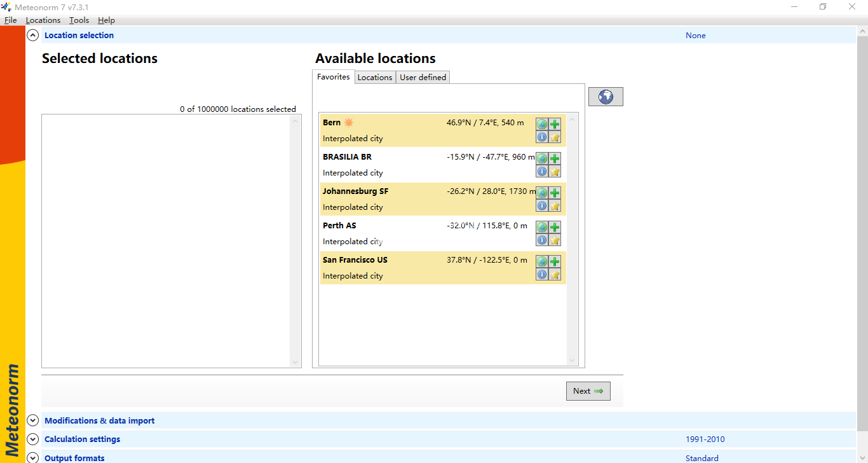Add San Francisco US using green plus
868x463 pixels.
pos(555,261)
